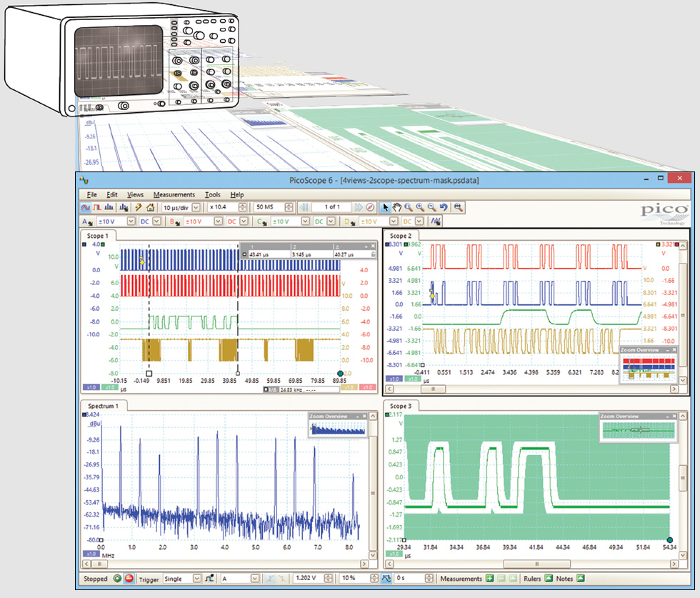Screen dimensions: 700x598
Task: Select the zoom window magnifier tool
Action: 409,207
